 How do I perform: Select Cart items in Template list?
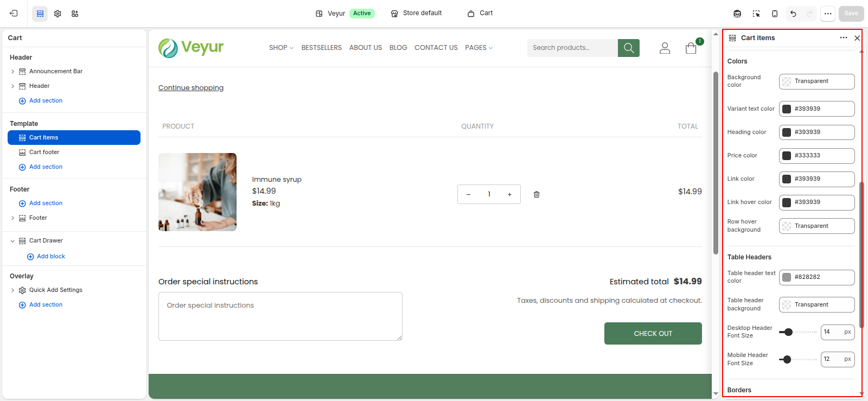click(x=74, y=138)
